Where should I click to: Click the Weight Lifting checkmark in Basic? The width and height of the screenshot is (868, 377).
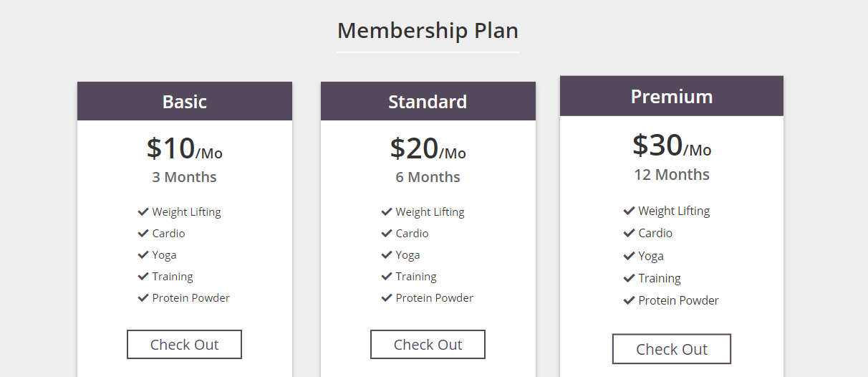143,212
